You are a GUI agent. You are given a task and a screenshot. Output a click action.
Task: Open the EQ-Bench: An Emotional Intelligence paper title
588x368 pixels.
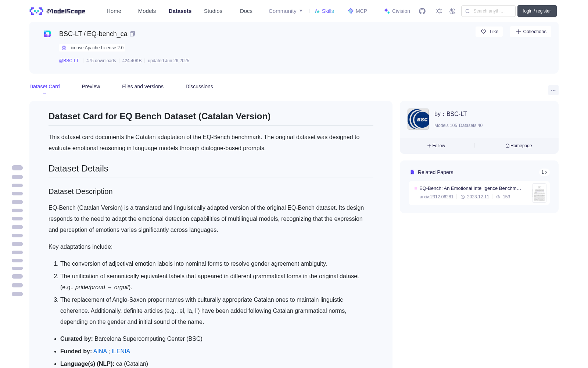click(x=470, y=188)
